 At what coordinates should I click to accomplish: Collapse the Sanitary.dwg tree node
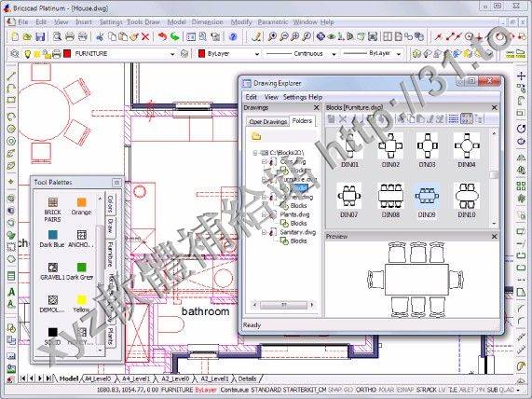264,232
